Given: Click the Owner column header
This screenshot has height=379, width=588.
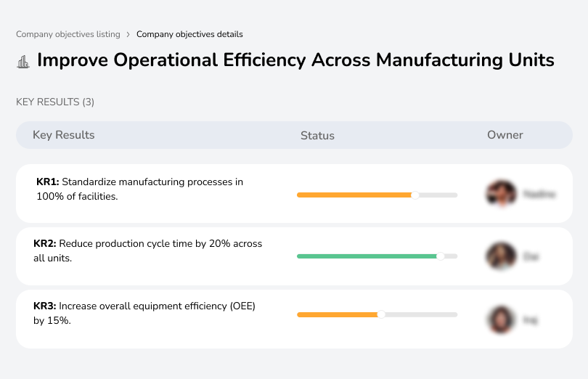Looking at the screenshot, I should coord(505,135).
